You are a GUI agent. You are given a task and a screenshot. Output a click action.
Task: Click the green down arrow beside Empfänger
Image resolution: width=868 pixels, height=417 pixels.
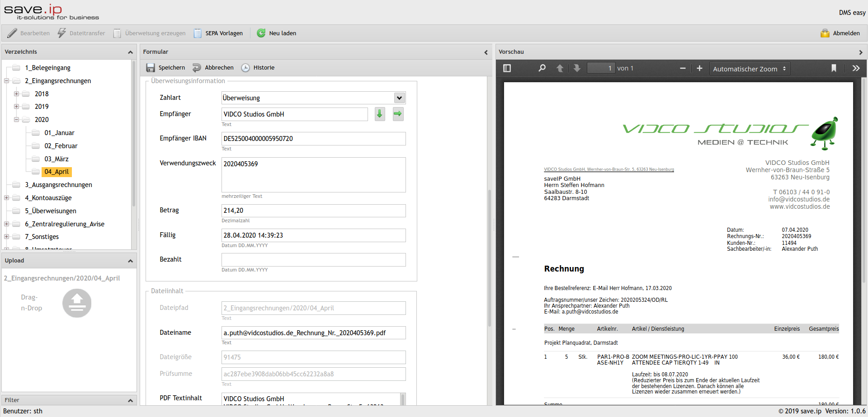tap(380, 114)
